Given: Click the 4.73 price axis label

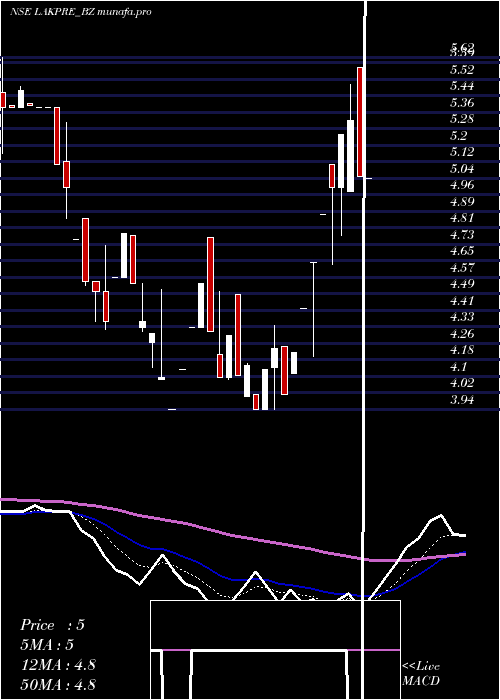Looking at the screenshot, I should click(x=462, y=234).
